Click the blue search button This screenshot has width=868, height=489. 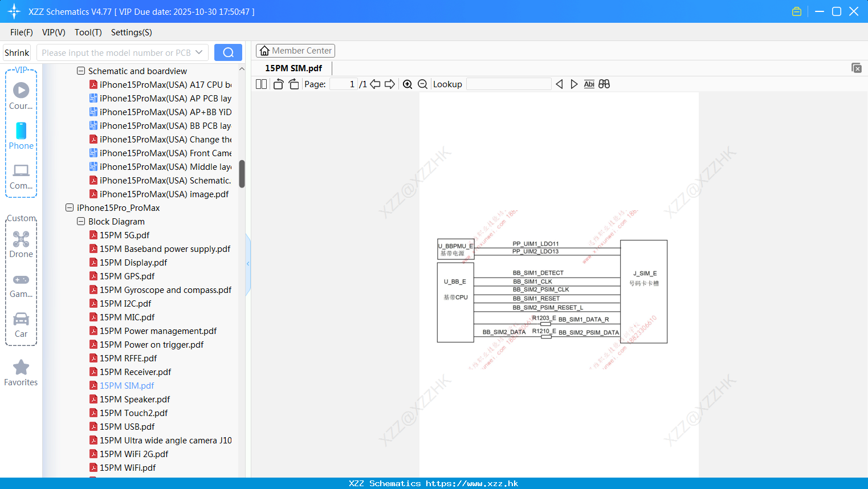pos(228,52)
